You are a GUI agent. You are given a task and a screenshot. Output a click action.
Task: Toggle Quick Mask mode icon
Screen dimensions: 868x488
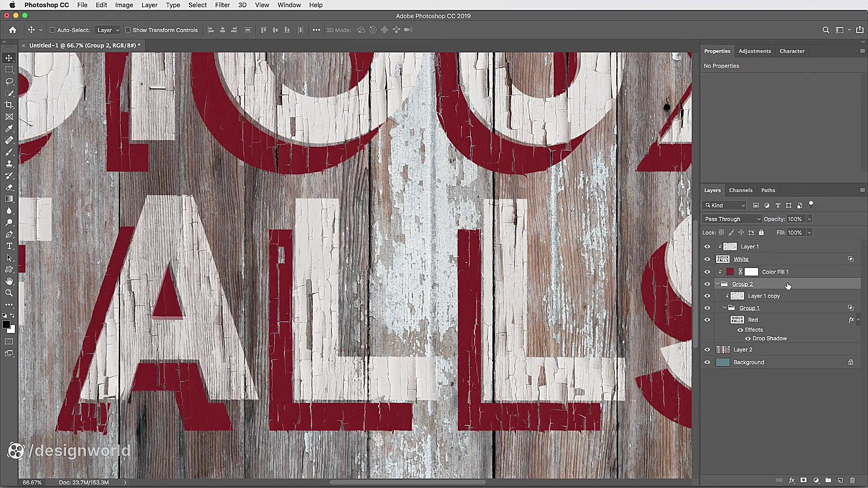pos(9,342)
